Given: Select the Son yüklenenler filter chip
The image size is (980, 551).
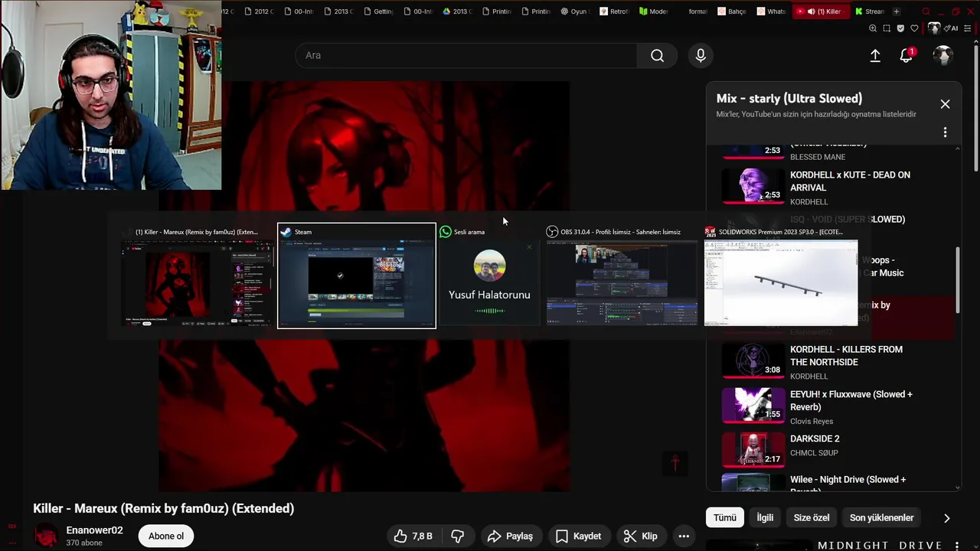Looking at the screenshot, I should tap(881, 517).
